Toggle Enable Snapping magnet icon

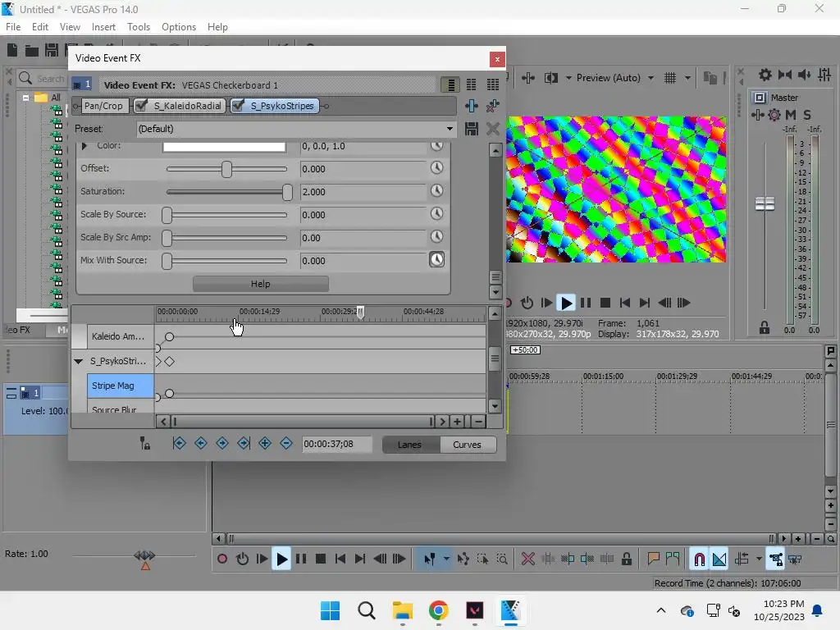[699, 559]
